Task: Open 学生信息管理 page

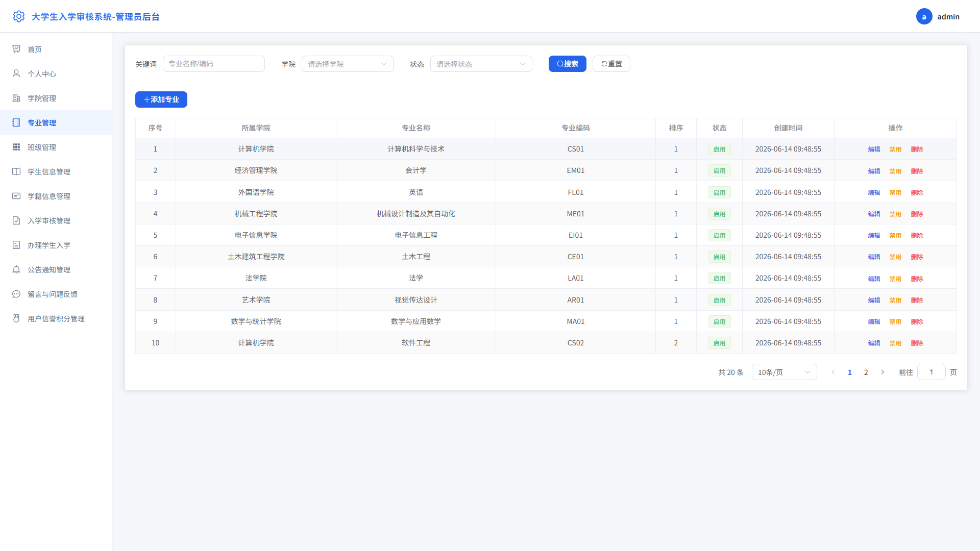Action: (56, 171)
